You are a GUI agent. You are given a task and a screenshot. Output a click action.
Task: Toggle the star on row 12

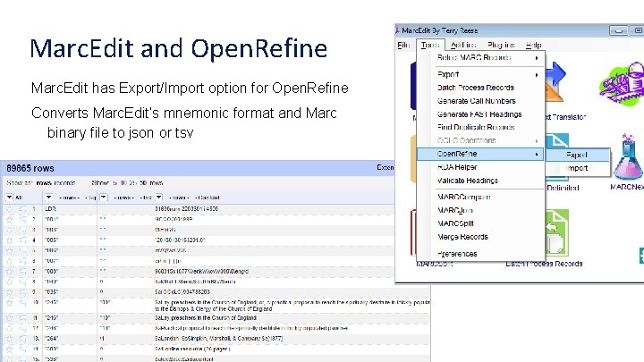click(10, 328)
